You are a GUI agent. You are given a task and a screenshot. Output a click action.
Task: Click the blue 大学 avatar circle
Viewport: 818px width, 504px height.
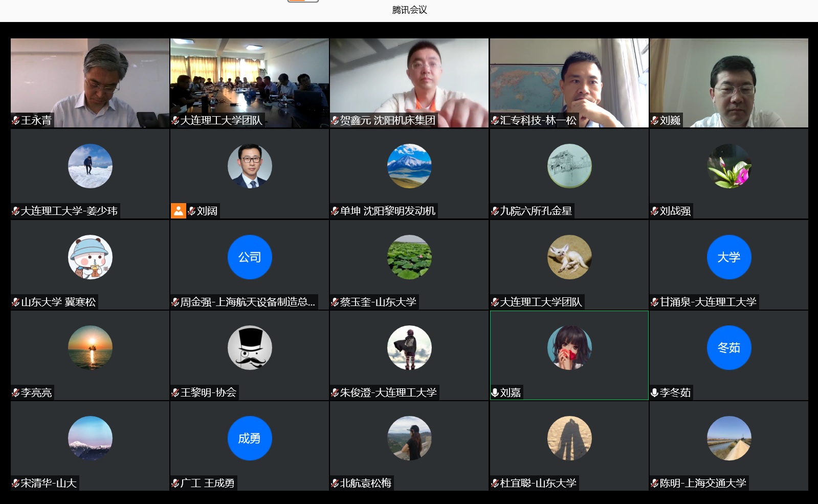point(729,257)
